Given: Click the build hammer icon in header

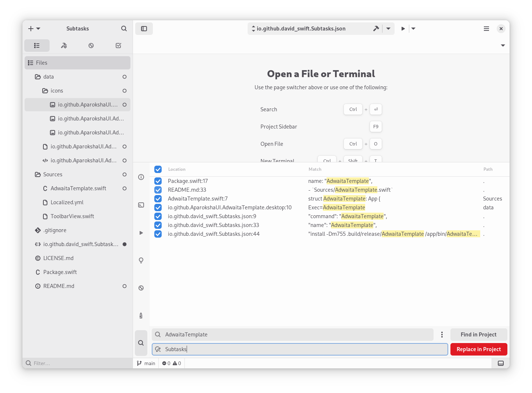Looking at the screenshot, I should pyautogui.click(x=376, y=29).
